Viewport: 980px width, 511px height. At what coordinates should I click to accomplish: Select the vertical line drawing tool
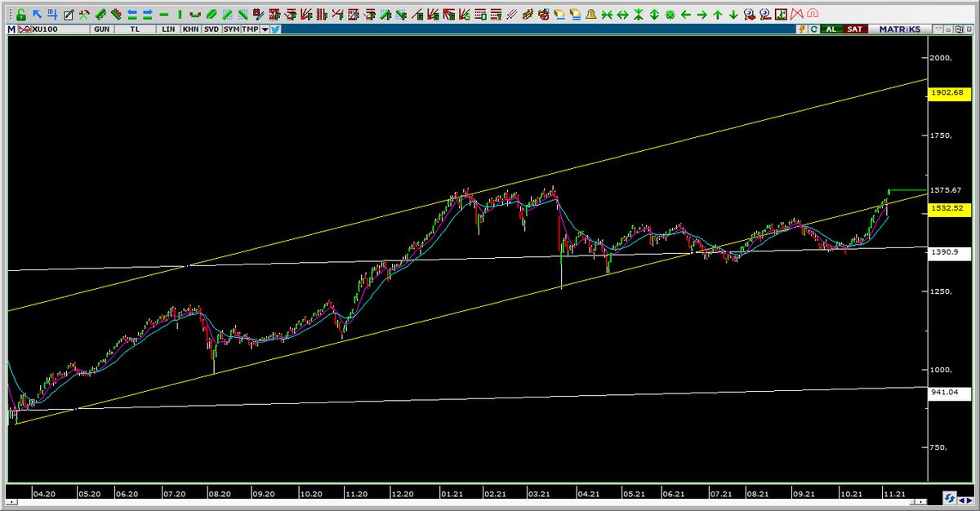pos(179,15)
